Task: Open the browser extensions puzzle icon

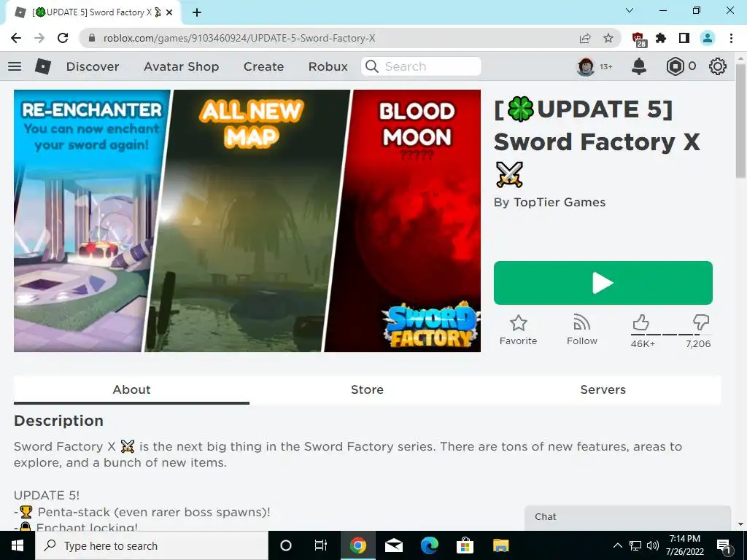Action: click(x=661, y=38)
